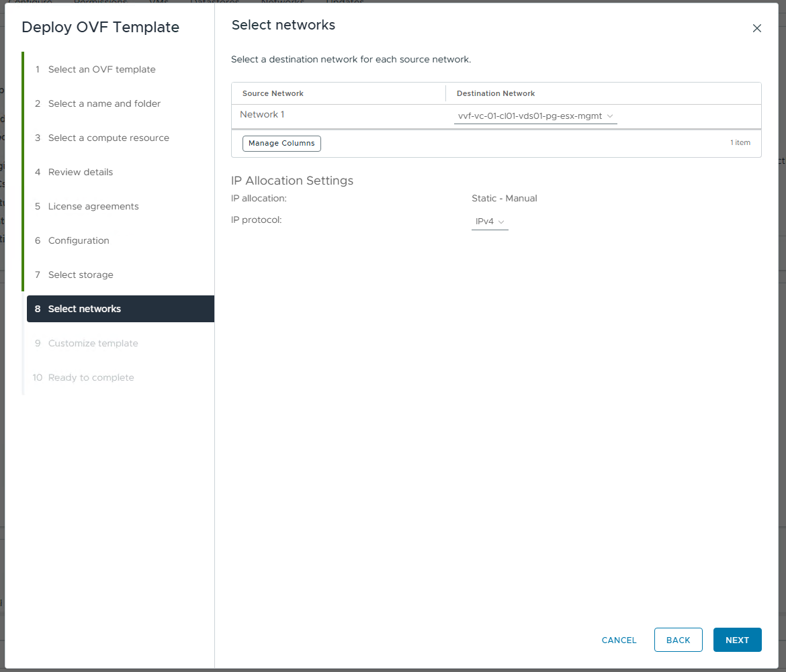Click the Source Network column header
Screen dimensions: 786x672
(x=273, y=93)
